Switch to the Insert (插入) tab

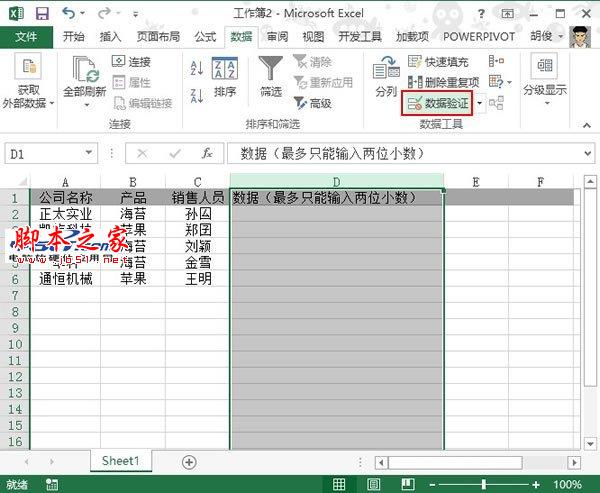pos(111,37)
